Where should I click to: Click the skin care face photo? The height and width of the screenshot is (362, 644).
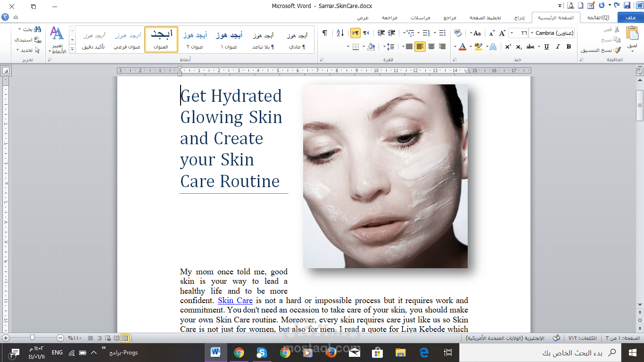point(385,176)
